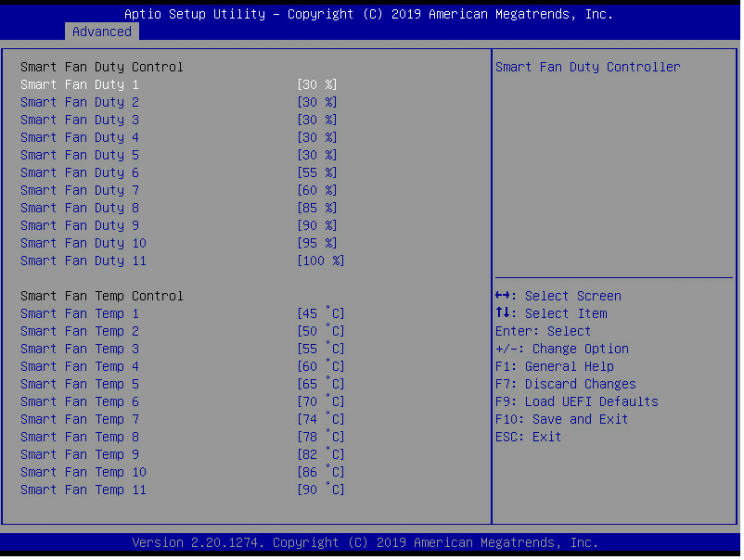Change the Temp 9 value 82 °C
Image resolution: width=744 pixels, height=560 pixels.
(321, 454)
